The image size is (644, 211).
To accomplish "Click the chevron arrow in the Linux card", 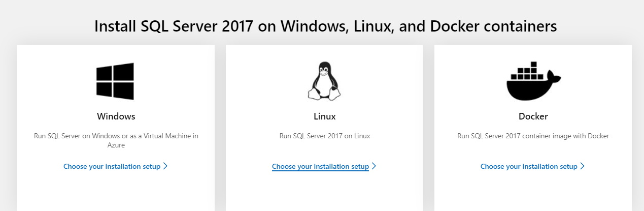I will tap(374, 166).
